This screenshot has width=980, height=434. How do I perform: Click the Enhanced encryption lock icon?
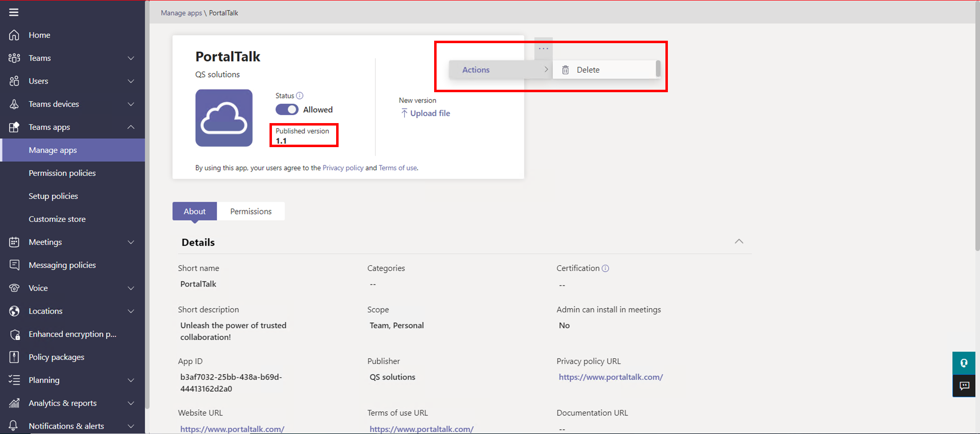[15, 334]
